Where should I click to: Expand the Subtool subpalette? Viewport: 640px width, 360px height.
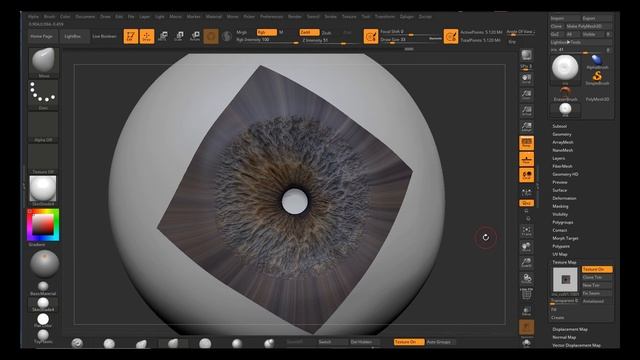point(560,126)
